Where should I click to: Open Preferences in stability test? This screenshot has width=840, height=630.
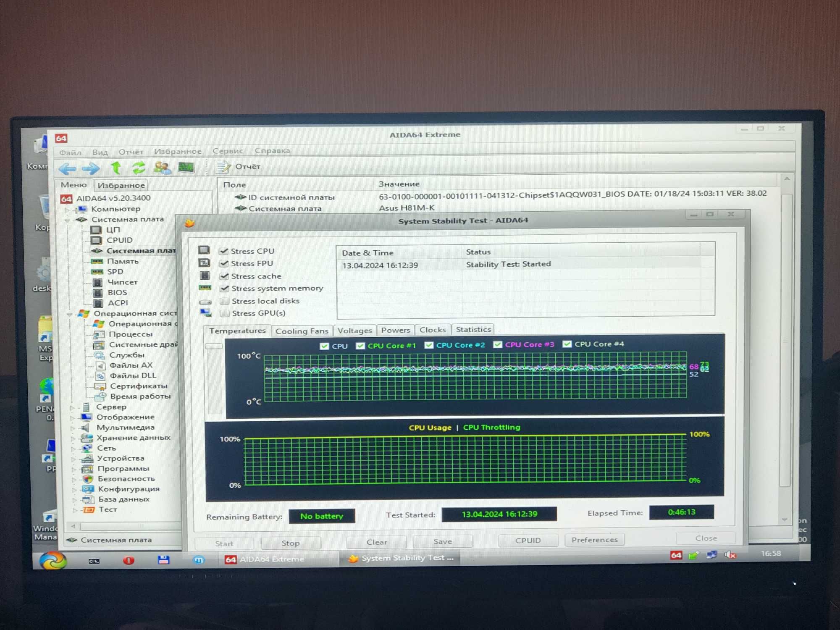point(594,540)
